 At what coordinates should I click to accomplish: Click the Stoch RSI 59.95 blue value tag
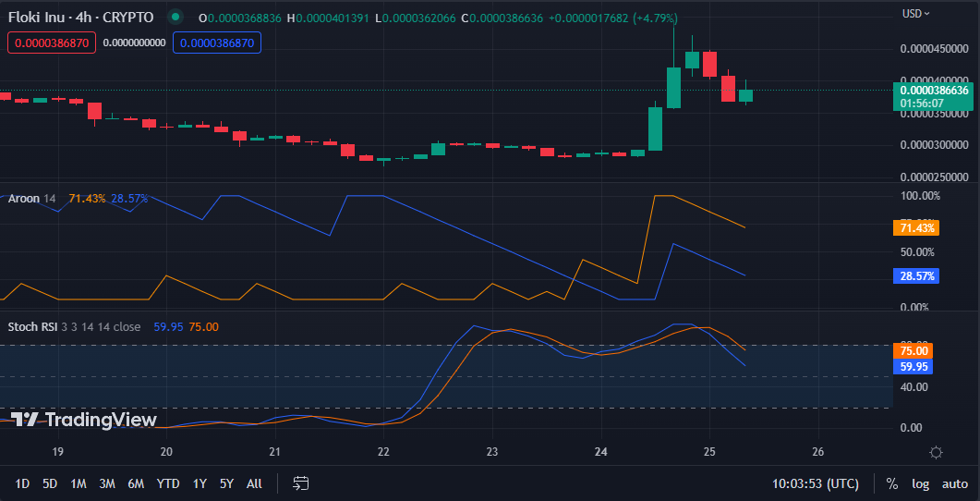[913, 367]
